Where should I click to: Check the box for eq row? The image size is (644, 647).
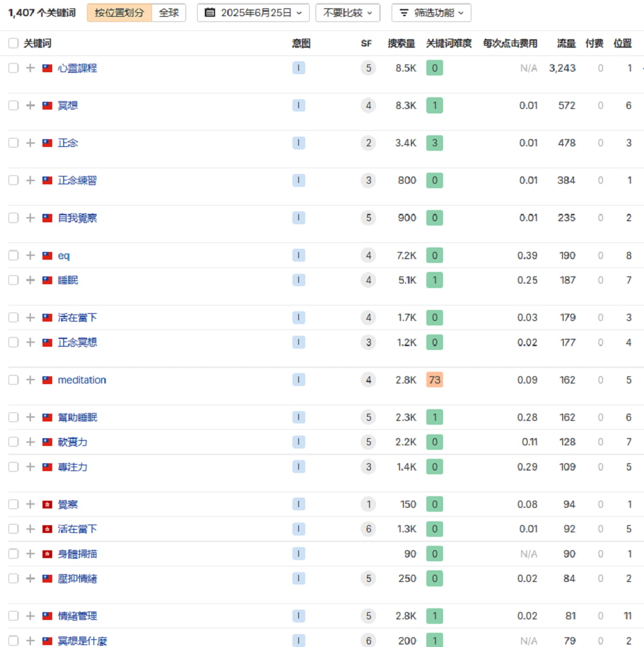13,255
